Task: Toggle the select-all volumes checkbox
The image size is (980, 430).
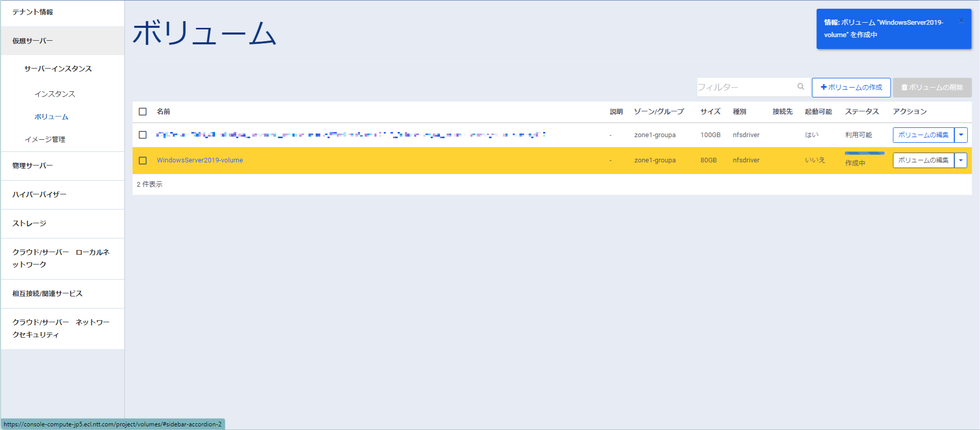Action: click(143, 111)
